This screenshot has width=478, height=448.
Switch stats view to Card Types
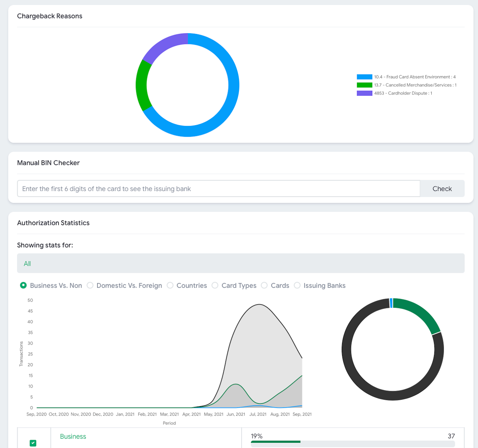(215, 285)
